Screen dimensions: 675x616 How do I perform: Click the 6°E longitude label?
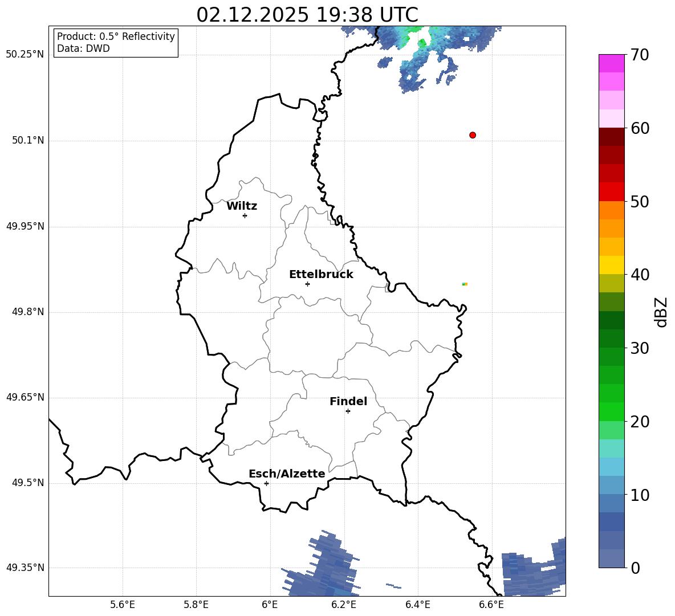point(270,605)
